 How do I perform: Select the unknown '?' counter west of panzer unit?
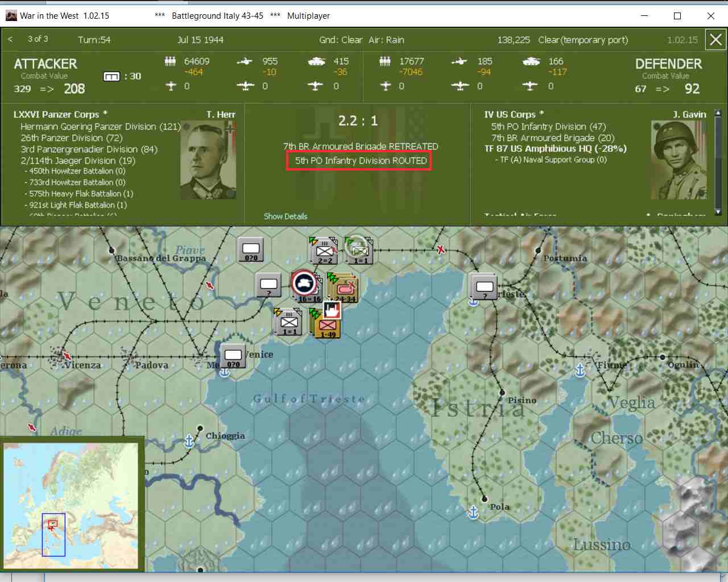pos(268,285)
